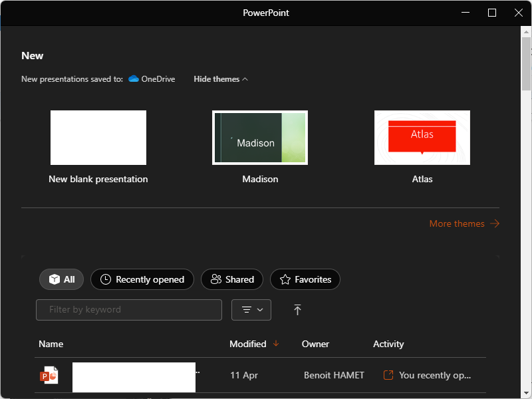Show Recently opened files
This screenshot has height=399, width=532.
click(142, 279)
